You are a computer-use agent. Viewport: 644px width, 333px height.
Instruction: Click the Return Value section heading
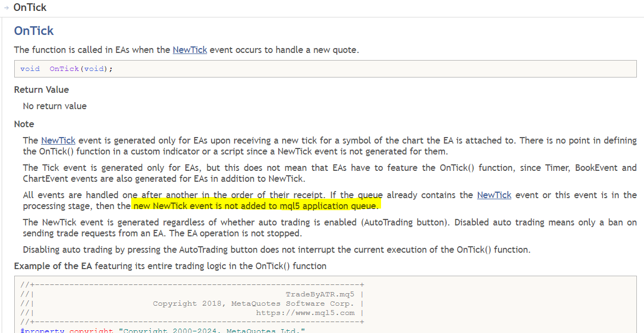point(42,90)
